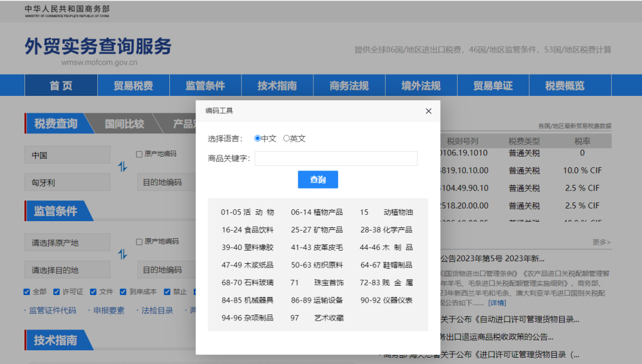
Task: Choose category 39-40 塑料橡胶
Action: click(x=247, y=247)
